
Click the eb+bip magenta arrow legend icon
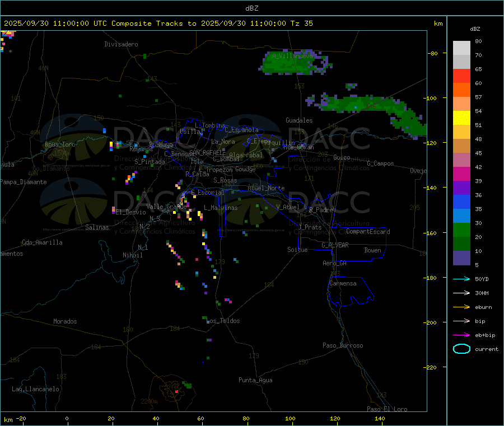pyautogui.click(x=461, y=335)
